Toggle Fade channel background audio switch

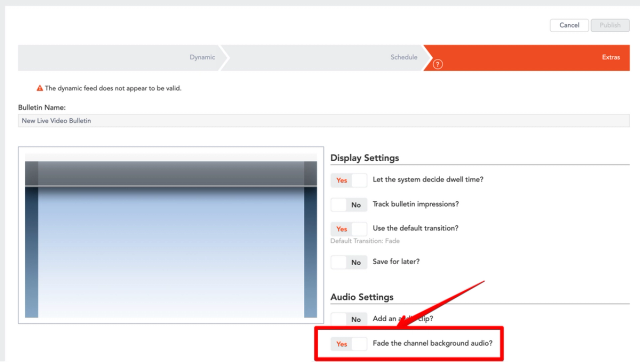(349, 344)
